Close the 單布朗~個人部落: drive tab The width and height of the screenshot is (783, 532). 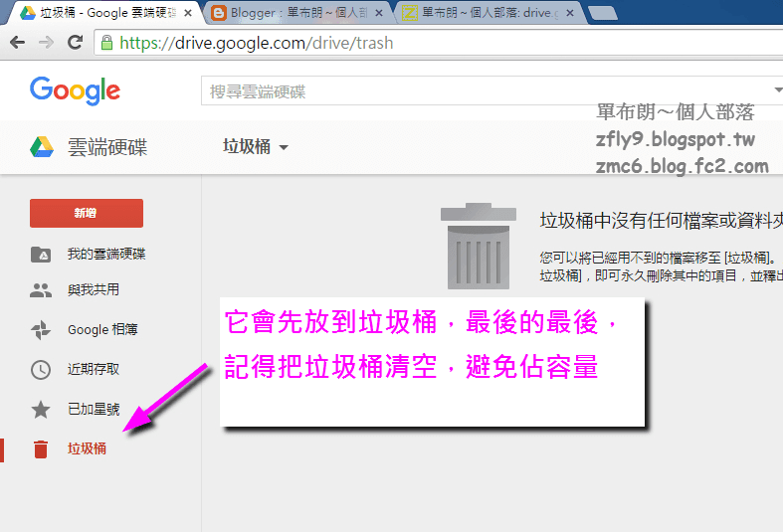coord(570,13)
